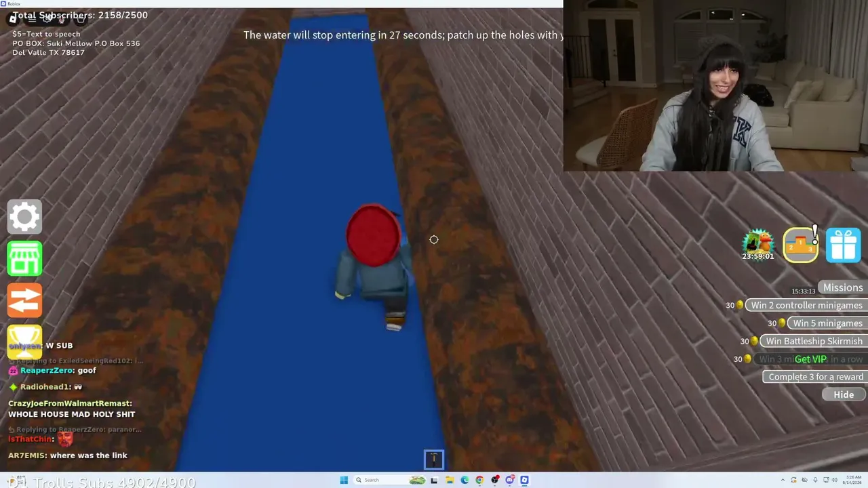Click the water countdown announcement text
This screenshot has width=868, height=488.
403,35
